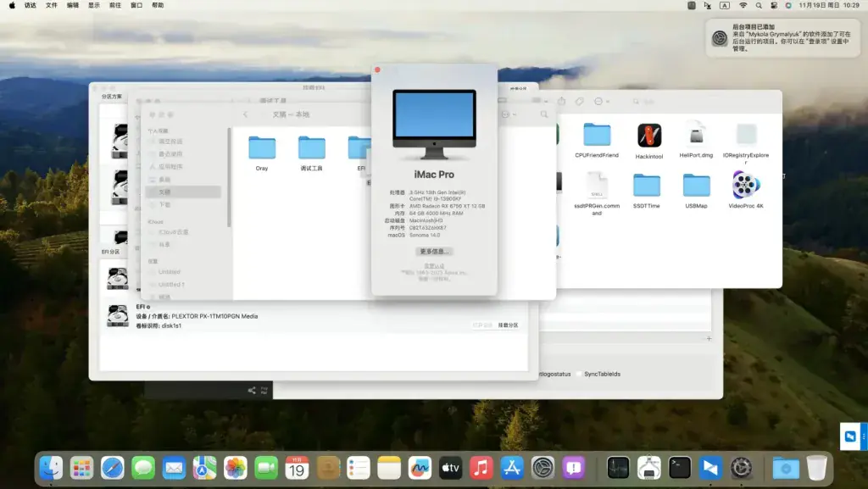This screenshot has height=489, width=868.
Task: Open Mail from the Dock
Action: (174, 469)
